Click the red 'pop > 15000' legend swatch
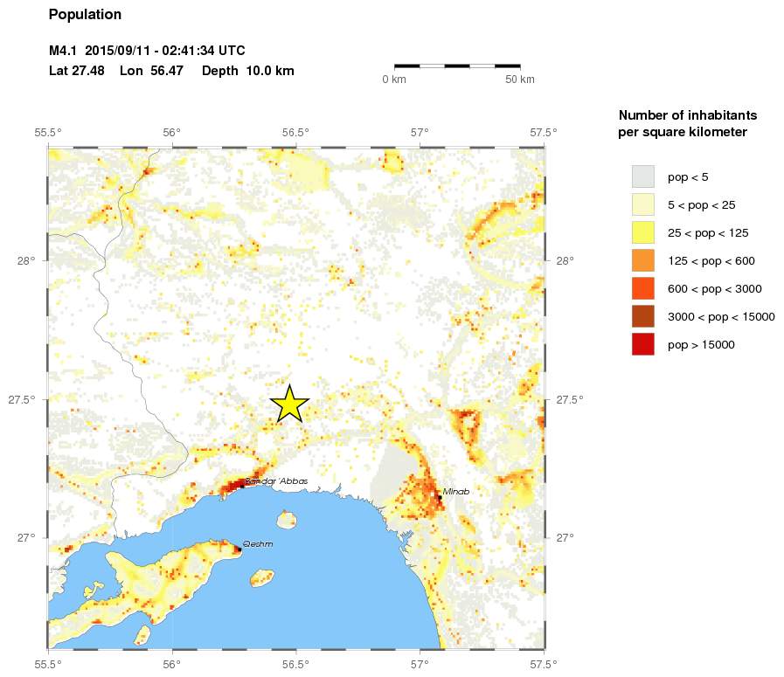The width and height of the screenshot is (784, 677). tap(642, 344)
